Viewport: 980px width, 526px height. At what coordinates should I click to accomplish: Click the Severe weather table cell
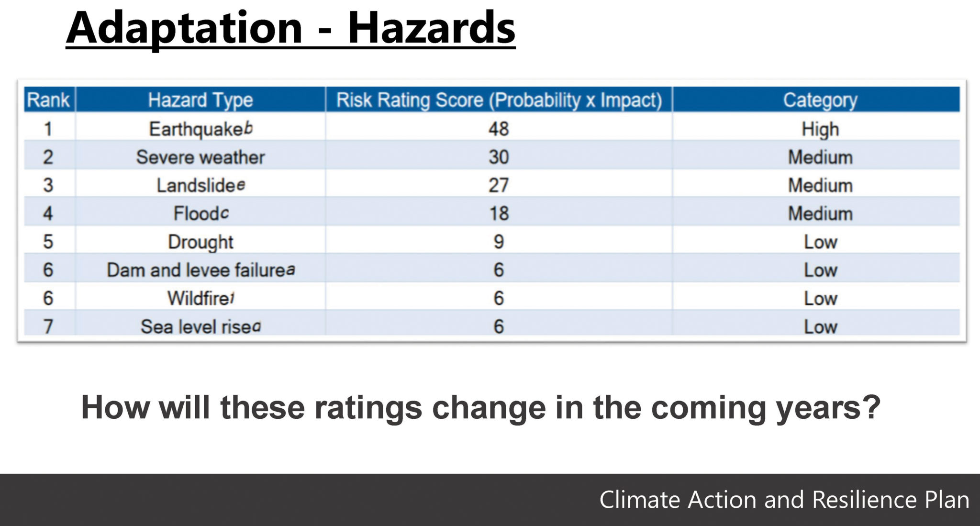point(200,157)
